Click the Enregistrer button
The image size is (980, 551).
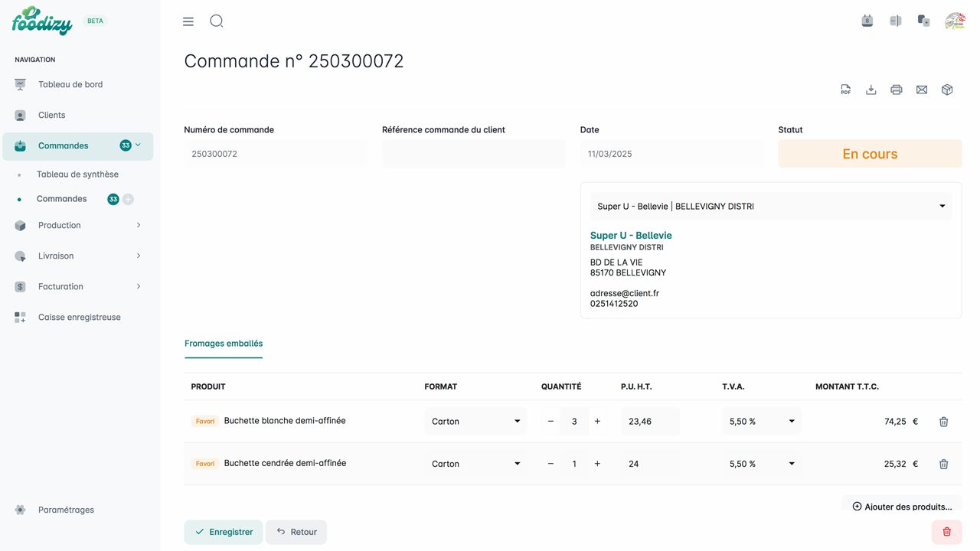click(224, 532)
